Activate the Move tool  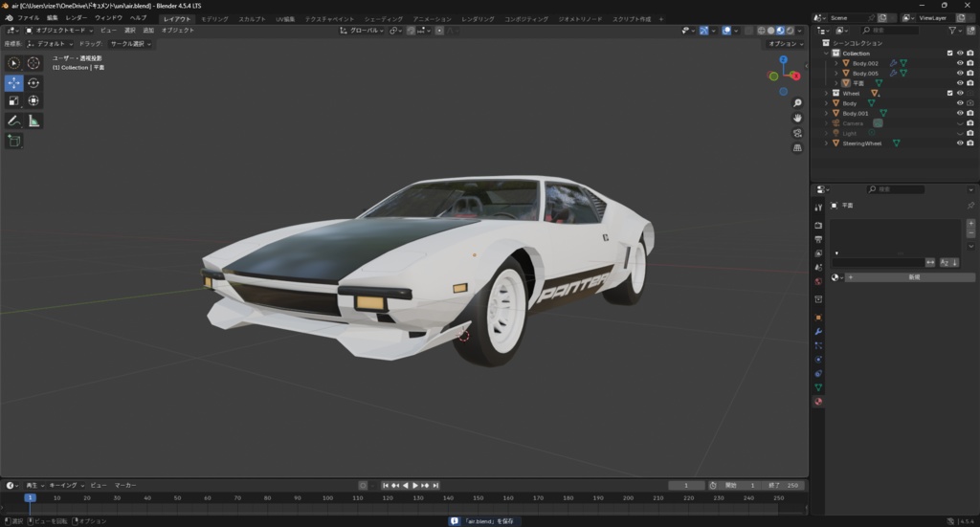(x=13, y=83)
